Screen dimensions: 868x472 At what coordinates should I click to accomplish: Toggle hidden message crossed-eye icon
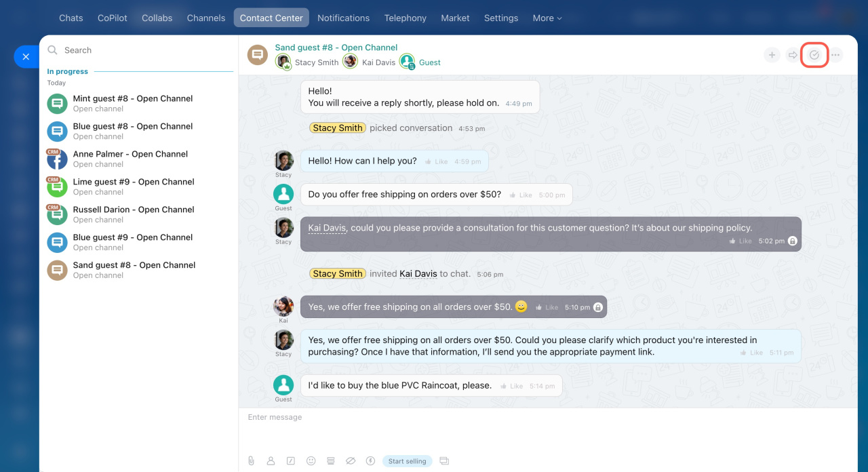[351, 461]
